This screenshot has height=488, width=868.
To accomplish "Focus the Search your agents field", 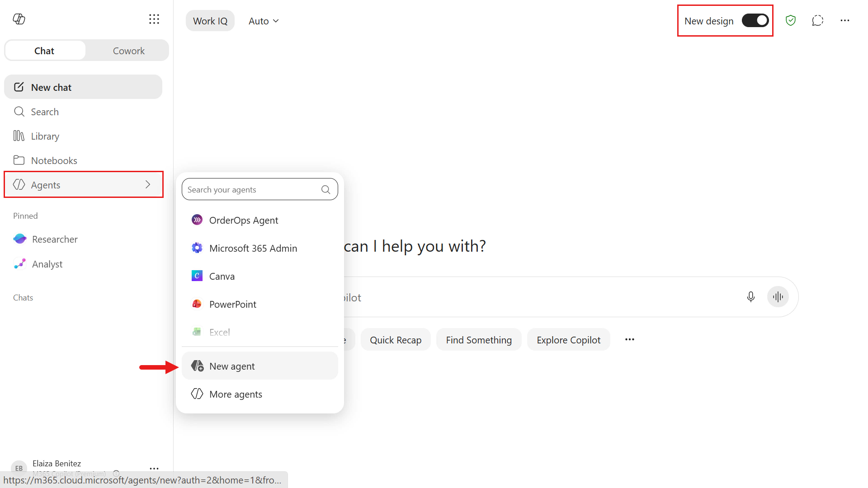I will (x=253, y=190).
